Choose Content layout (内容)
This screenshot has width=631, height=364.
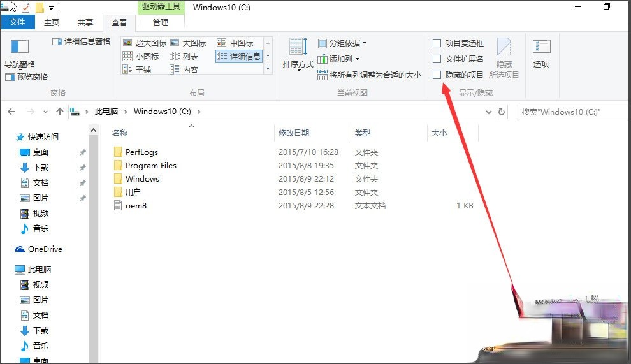coord(184,69)
